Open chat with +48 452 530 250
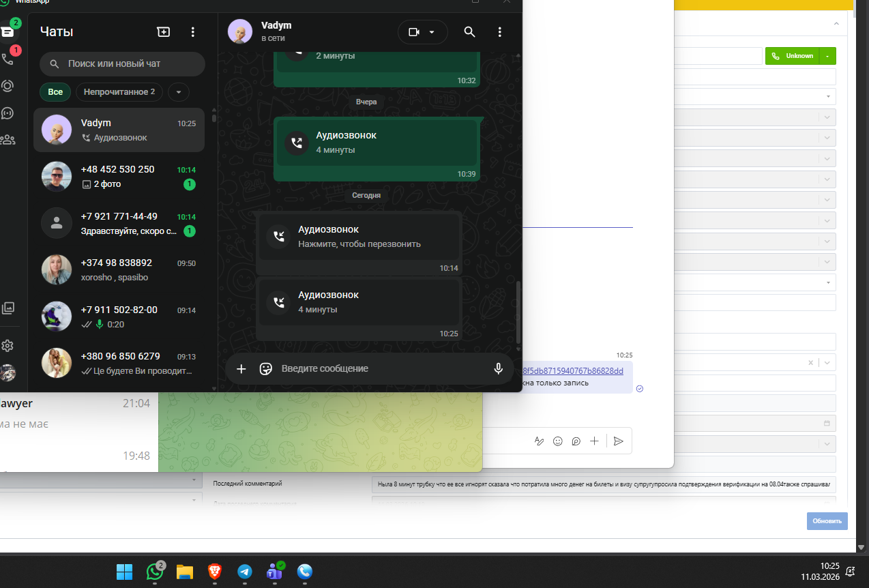 click(x=119, y=177)
